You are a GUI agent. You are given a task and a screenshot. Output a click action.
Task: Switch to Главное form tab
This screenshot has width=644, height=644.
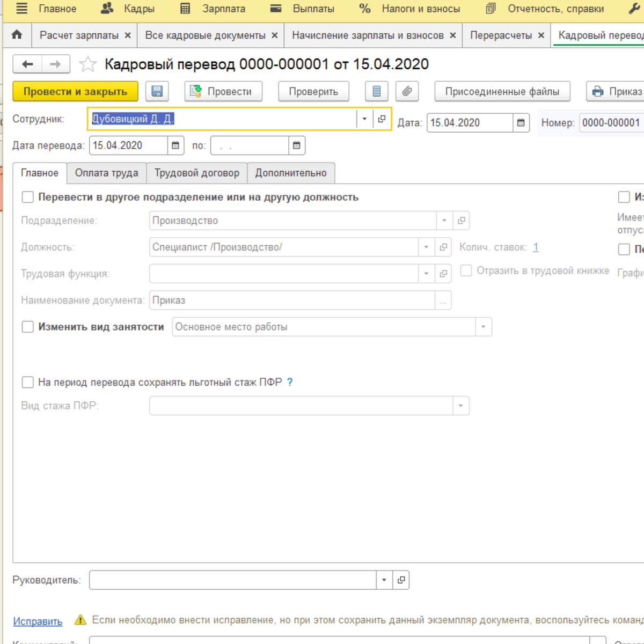[40, 173]
